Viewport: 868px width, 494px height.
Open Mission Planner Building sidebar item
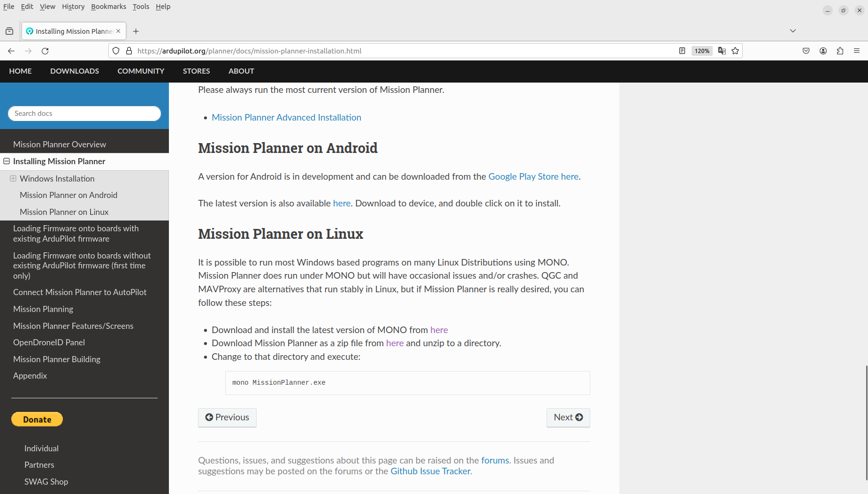(x=57, y=359)
